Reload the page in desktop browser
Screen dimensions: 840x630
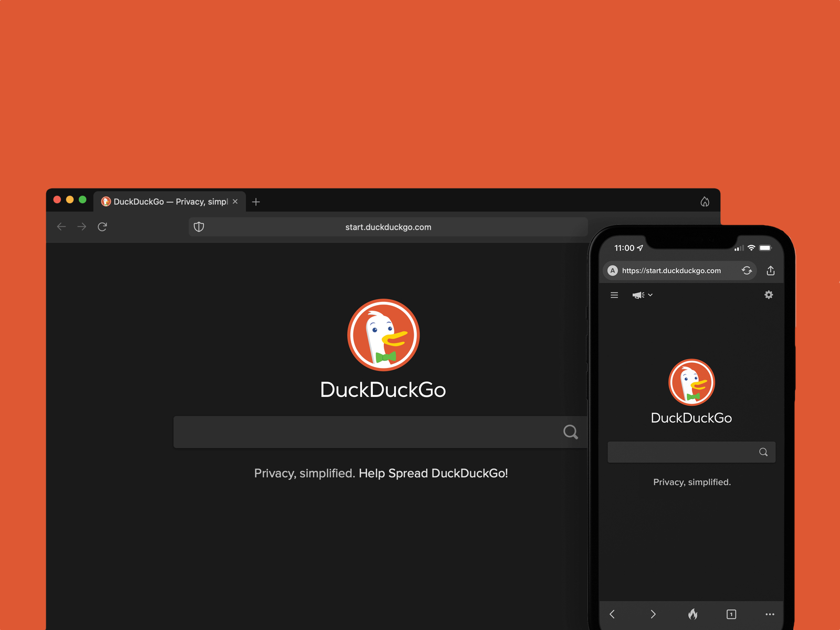point(102,227)
